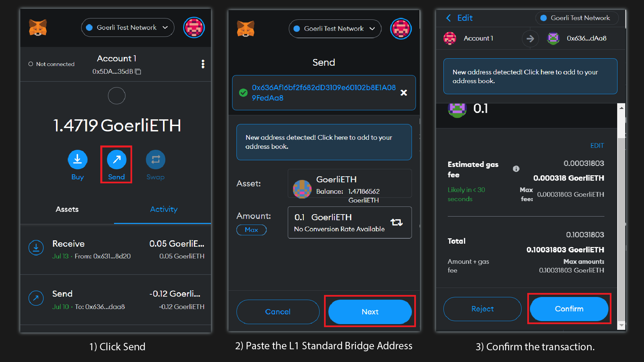The width and height of the screenshot is (644, 362).
Task: Click the Buy download icon
Action: click(77, 160)
